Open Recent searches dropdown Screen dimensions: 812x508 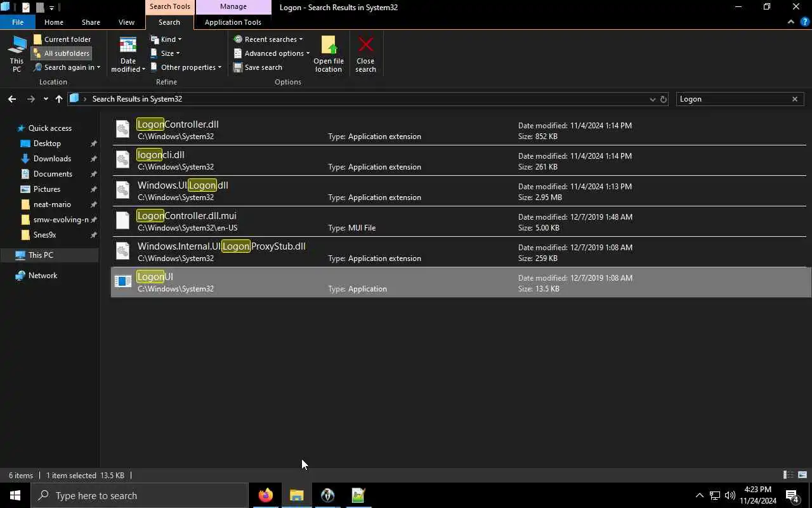point(268,39)
